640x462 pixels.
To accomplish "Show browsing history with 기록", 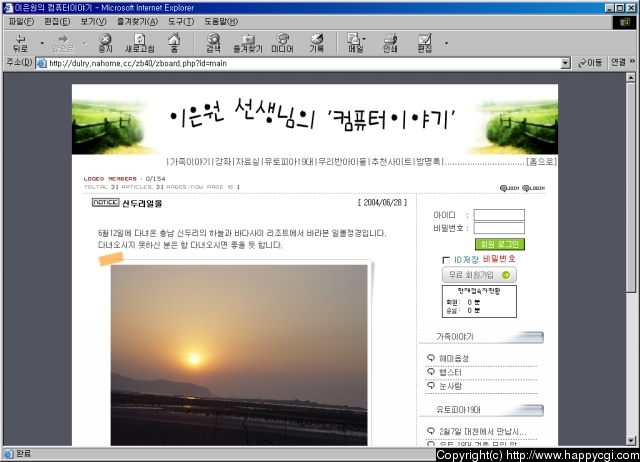I will pyautogui.click(x=316, y=43).
